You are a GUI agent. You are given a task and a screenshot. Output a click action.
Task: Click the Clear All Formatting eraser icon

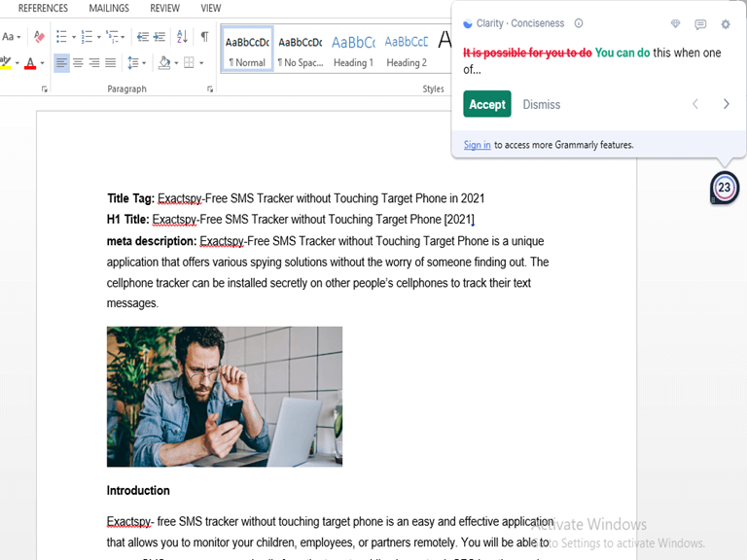(39, 37)
